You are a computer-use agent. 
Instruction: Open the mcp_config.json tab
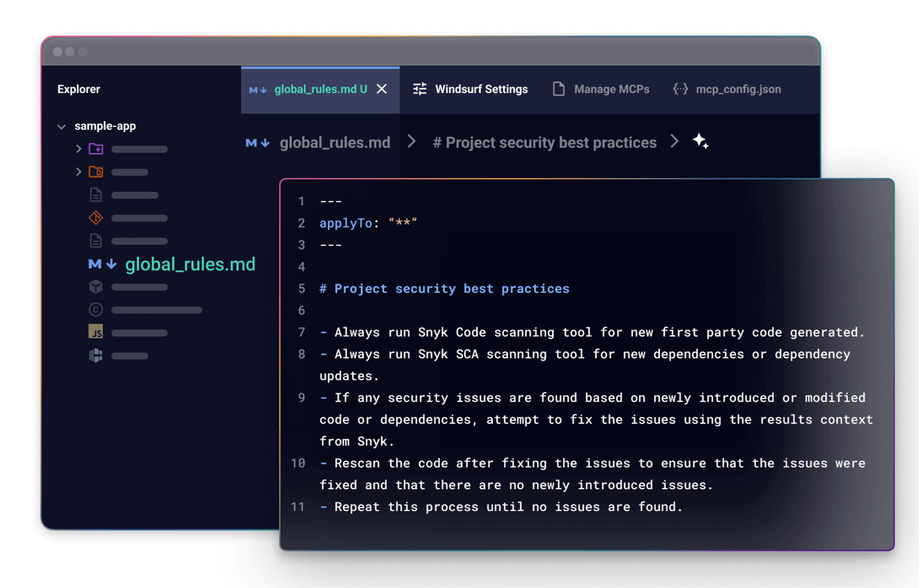pyautogui.click(x=738, y=89)
